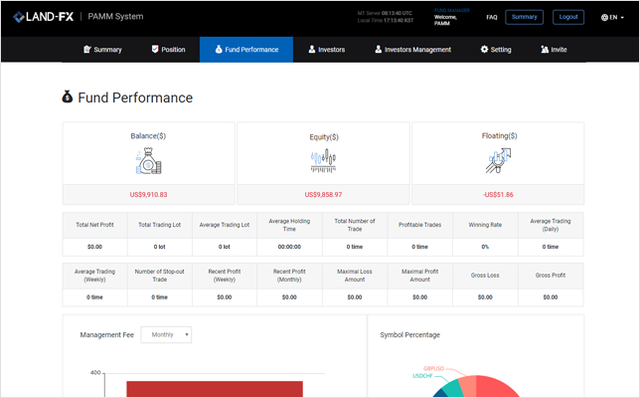Click the GBPUSD pie label
The width and height of the screenshot is (640, 398).
(433, 368)
